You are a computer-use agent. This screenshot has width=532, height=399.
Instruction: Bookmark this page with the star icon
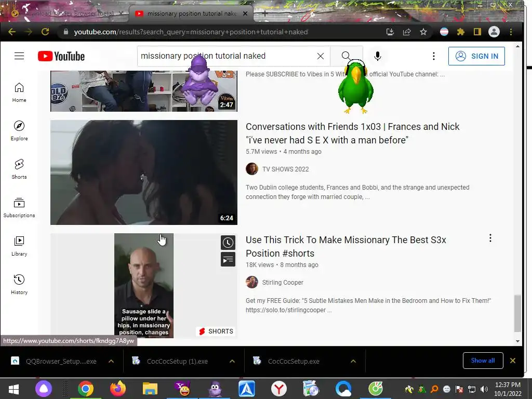[423, 32]
